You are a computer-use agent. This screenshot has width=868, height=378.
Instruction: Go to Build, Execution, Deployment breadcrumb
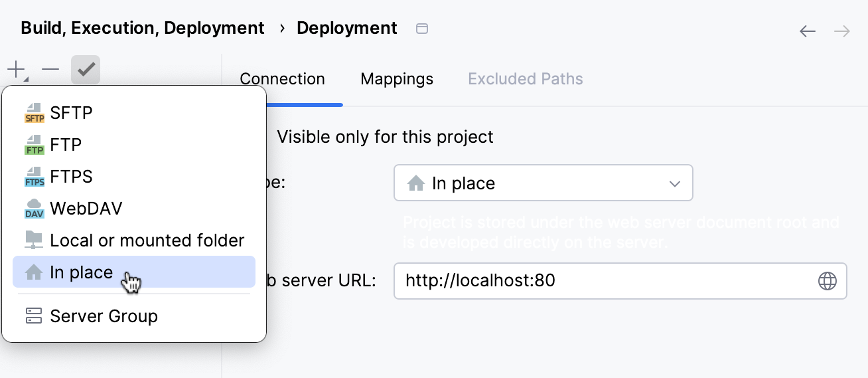143,29
